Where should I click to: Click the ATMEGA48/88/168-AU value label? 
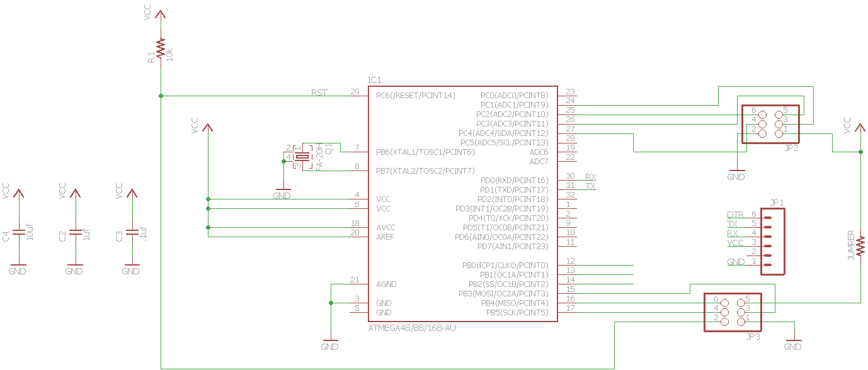coord(412,328)
